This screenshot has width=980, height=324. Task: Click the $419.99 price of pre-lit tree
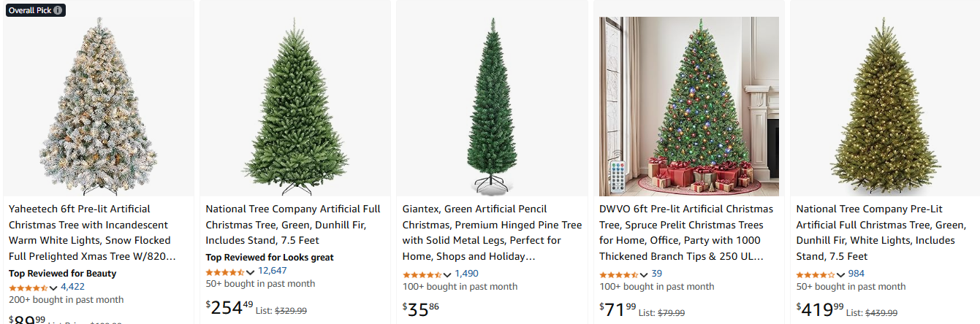(x=820, y=309)
